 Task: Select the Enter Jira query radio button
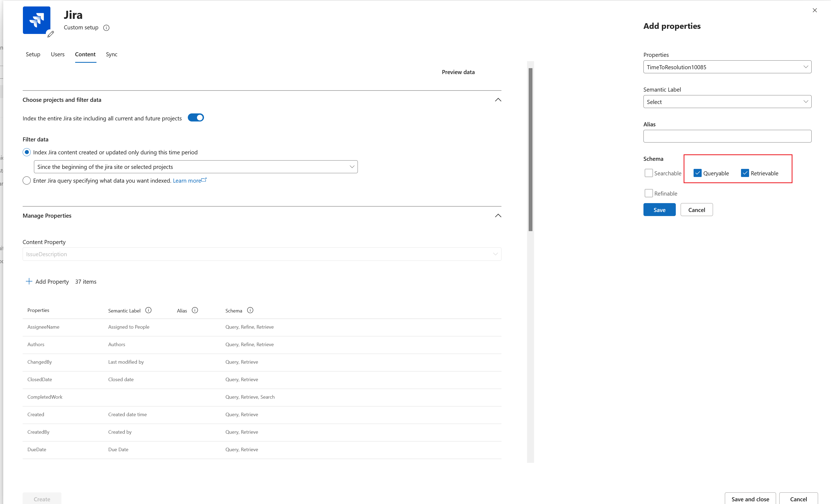(27, 180)
